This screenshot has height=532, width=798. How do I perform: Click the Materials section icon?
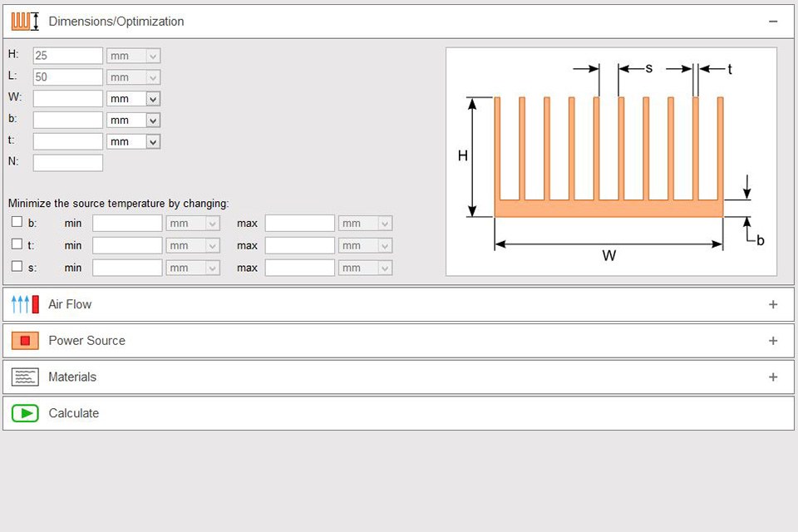(24, 377)
